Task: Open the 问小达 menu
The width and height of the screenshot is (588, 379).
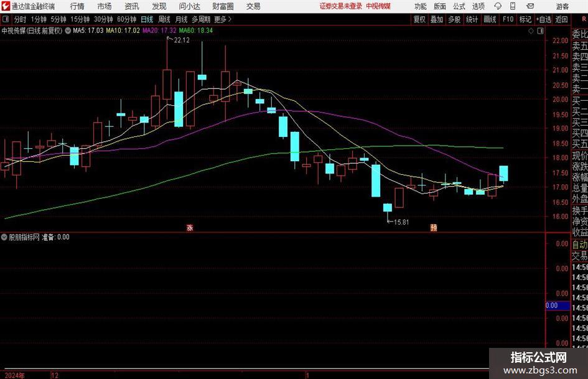Action: 189,6
